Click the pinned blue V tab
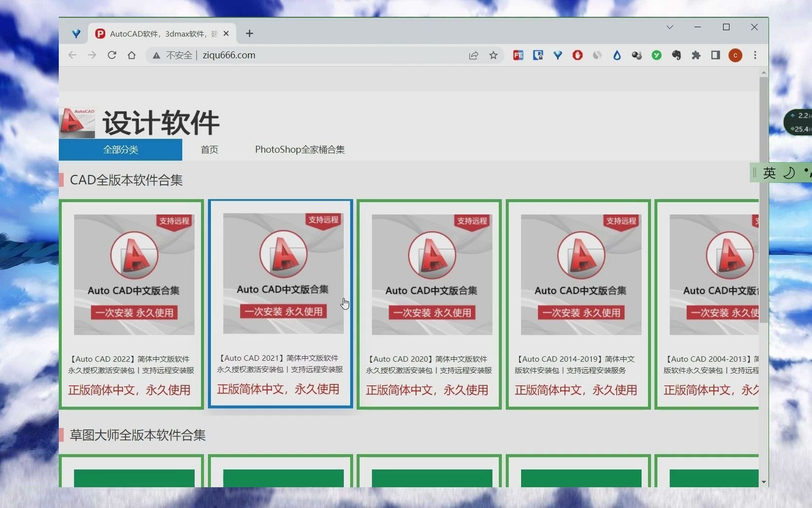812x508 pixels. (x=76, y=34)
